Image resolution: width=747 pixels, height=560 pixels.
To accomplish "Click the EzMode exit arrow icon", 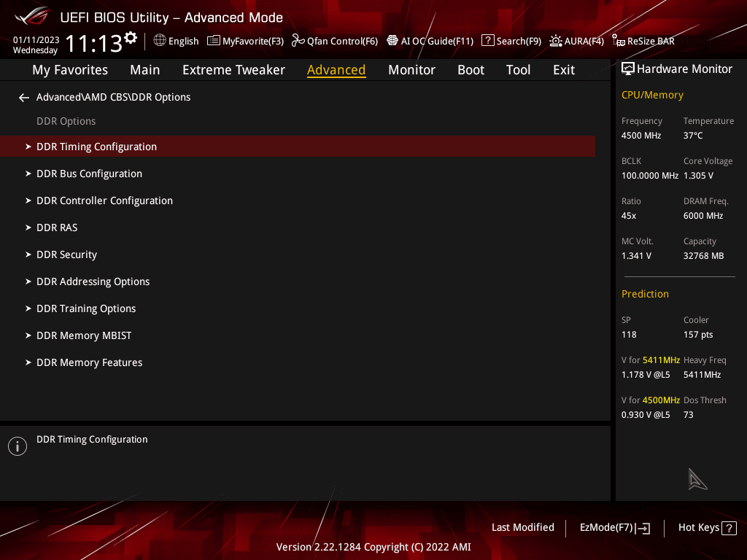I will 643,528.
